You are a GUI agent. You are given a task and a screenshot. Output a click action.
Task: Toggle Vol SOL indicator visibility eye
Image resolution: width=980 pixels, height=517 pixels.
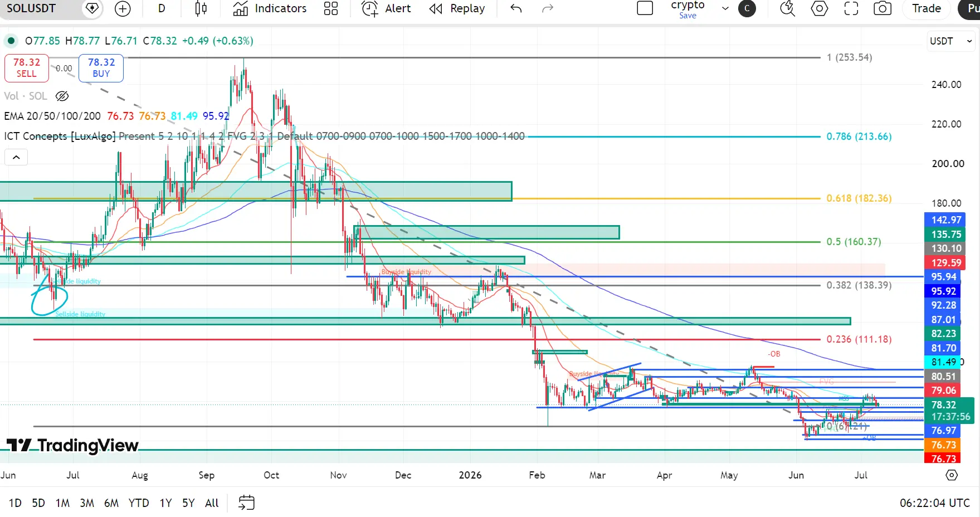coord(62,96)
